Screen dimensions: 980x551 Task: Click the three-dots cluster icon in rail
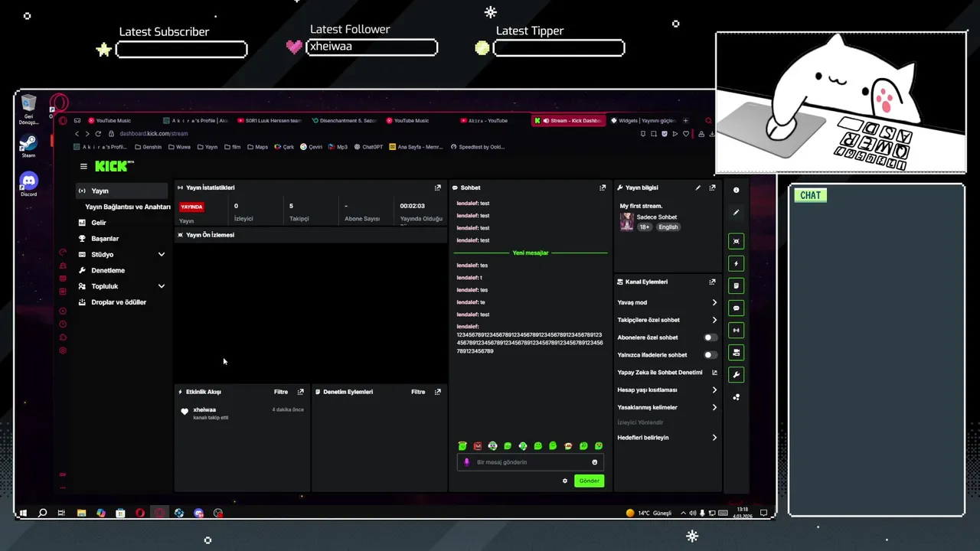[x=737, y=397]
